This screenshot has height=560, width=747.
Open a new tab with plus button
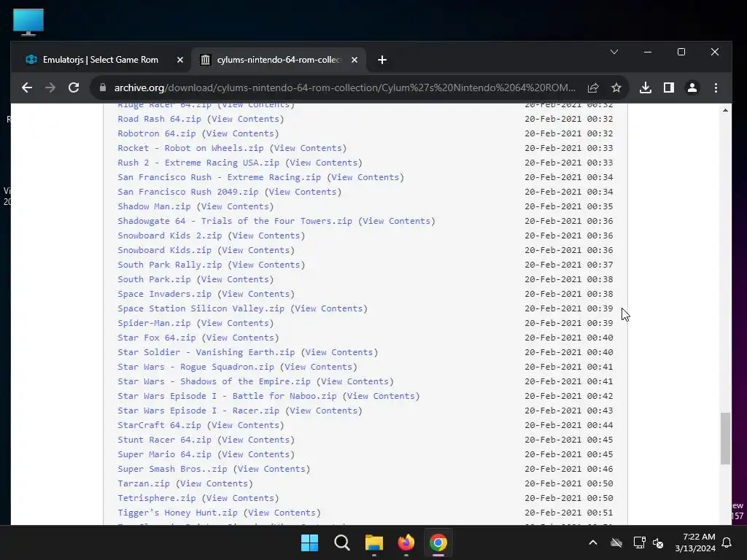coord(382,60)
